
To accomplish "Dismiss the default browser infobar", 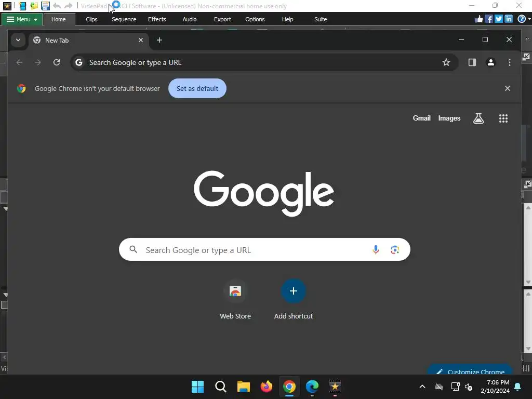I will click(x=507, y=88).
